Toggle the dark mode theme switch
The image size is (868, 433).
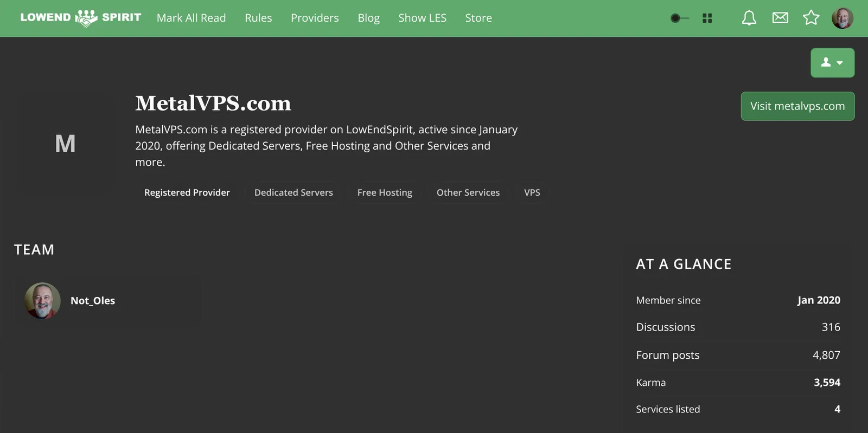[679, 18]
